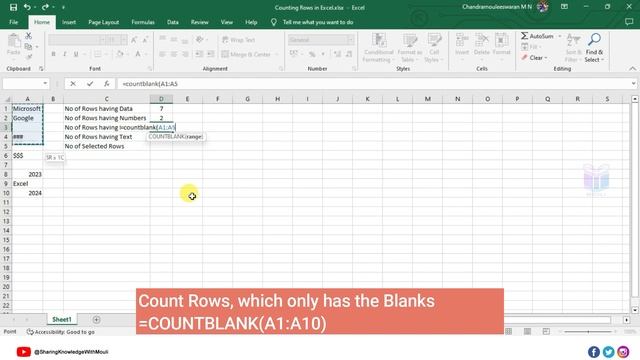Screen dimensions: 640x360
Task: Click Merge & Center
Action: click(246, 54)
